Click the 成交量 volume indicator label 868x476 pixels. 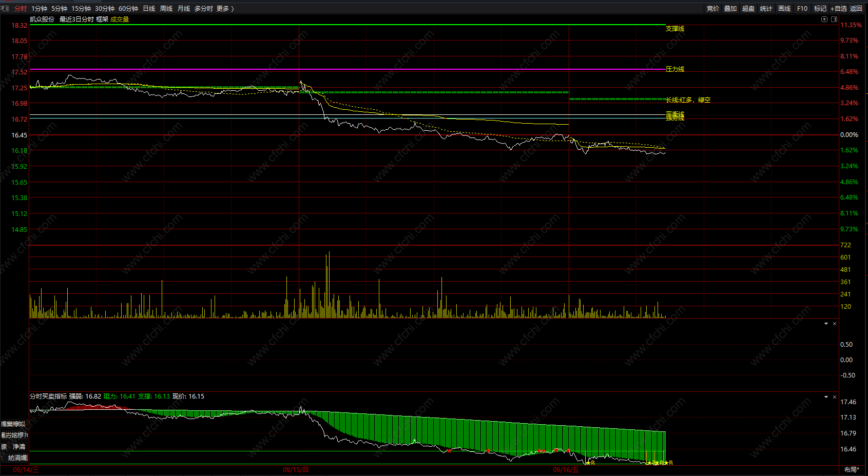120,19
